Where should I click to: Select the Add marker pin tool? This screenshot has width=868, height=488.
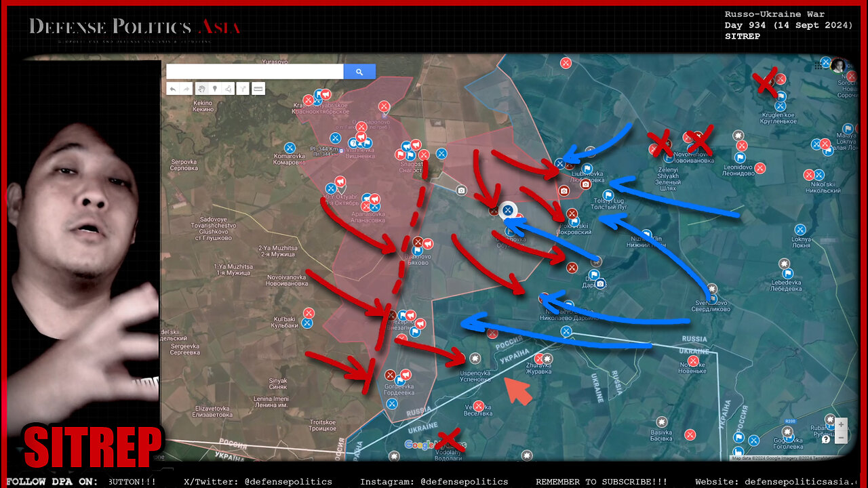(x=214, y=89)
